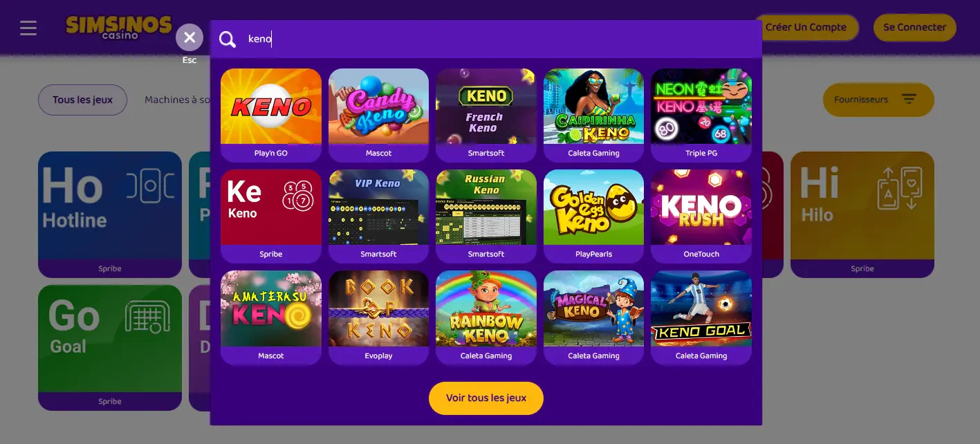Viewport: 980px width, 444px height.
Task: Select the Tous les jeux tab
Action: tap(82, 100)
